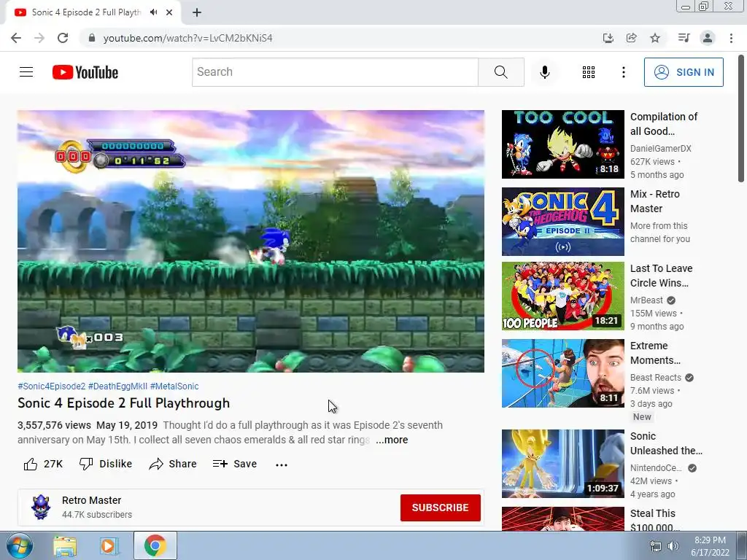Open Chrome profile avatar
This screenshot has width=747, height=560.
pyautogui.click(x=708, y=38)
